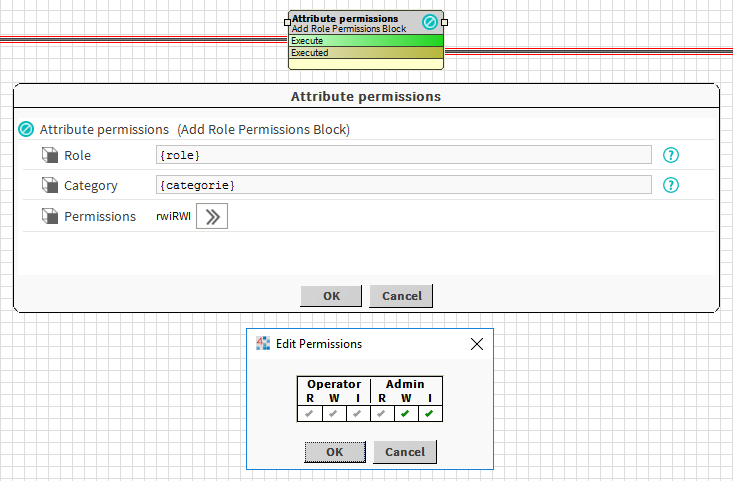
Task: Cancel the Attribute permissions dialog
Action: click(401, 296)
